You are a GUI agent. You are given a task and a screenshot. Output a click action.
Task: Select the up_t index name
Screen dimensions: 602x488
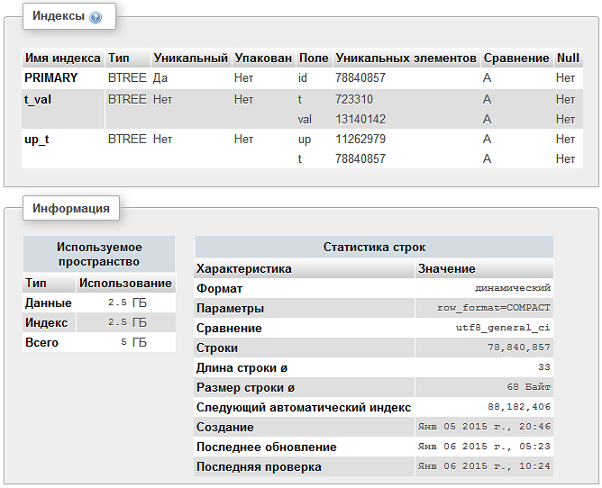coord(36,139)
